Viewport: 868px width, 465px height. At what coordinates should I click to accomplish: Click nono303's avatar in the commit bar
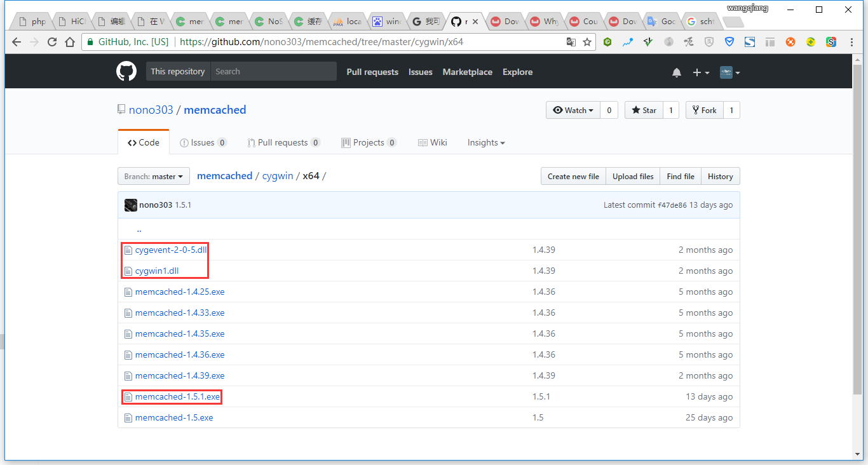point(131,205)
